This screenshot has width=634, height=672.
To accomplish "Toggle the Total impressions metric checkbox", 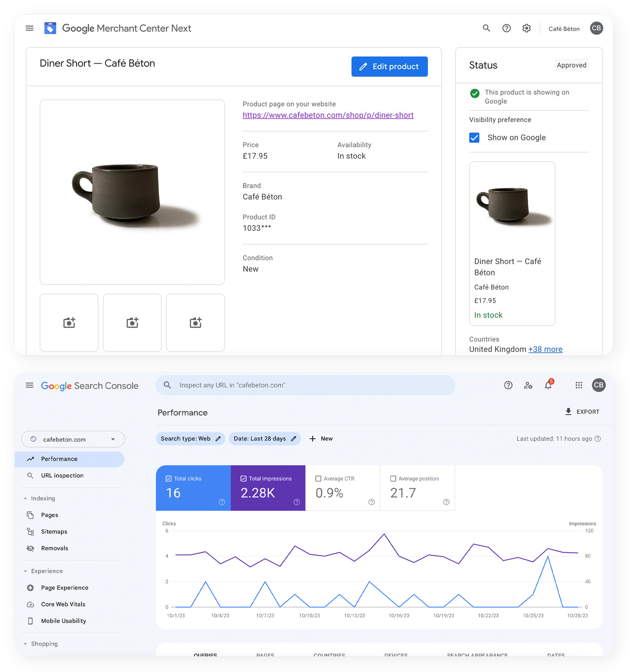I will 243,479.
